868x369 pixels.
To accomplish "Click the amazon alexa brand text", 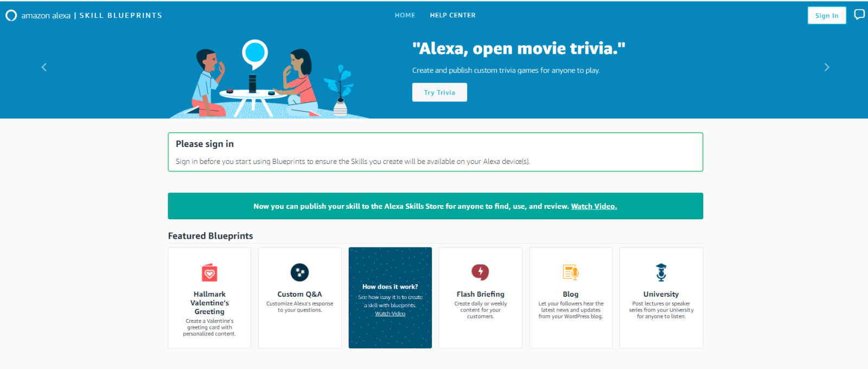I will (46, 16).
